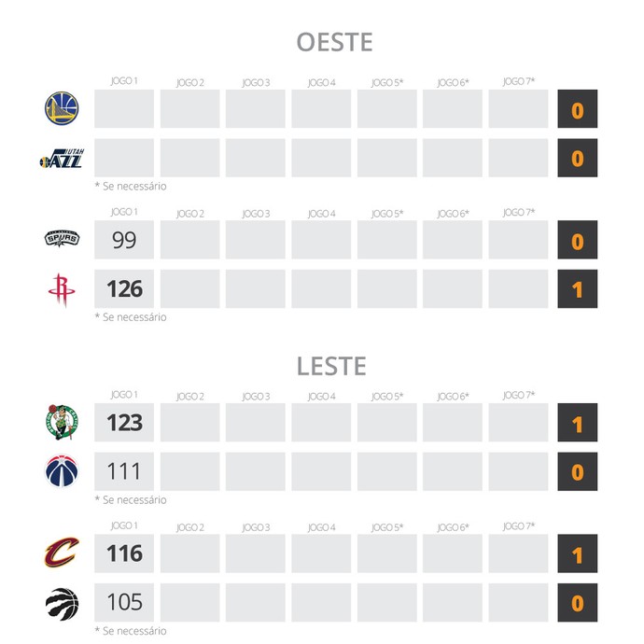Screen dimensions: 644x644
Task: Click the Houston Rockets logo
Action: click(x=62, y=289)
